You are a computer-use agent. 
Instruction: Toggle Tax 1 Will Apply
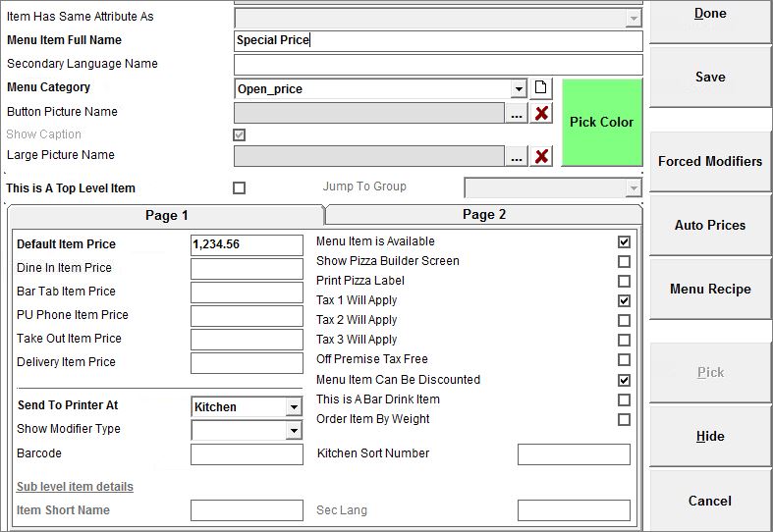coord(624,300)
